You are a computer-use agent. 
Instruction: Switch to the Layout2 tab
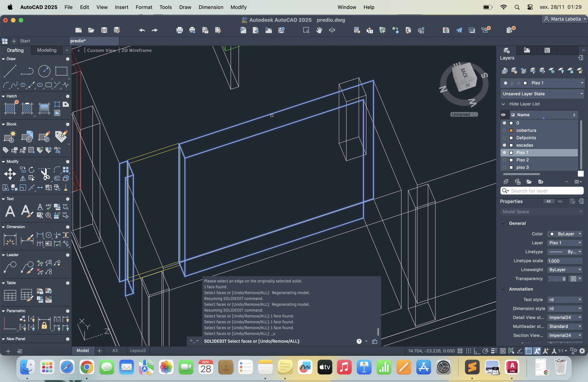[138, 350]
